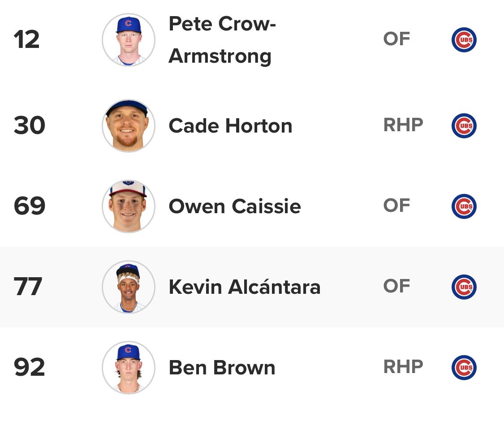This screenshot has width=504, height=425.
Task: Select the Kevin Alcántara name link
Action: coord(244,287)
